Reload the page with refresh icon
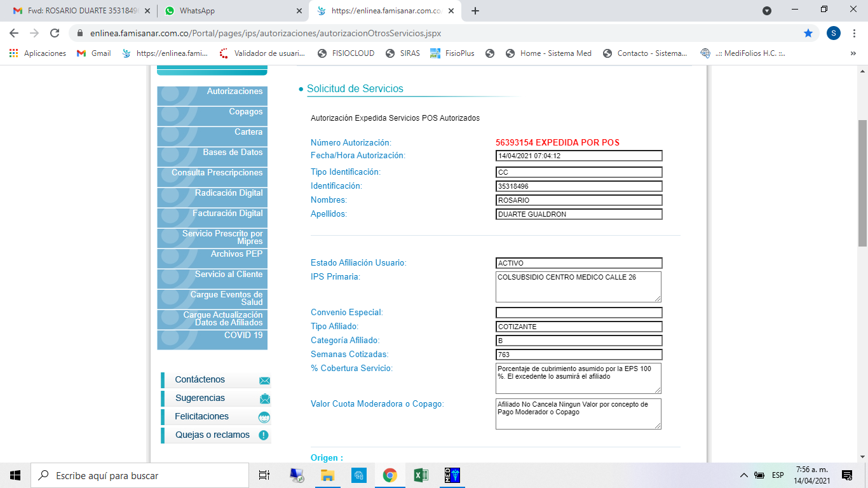 [55, 33]
